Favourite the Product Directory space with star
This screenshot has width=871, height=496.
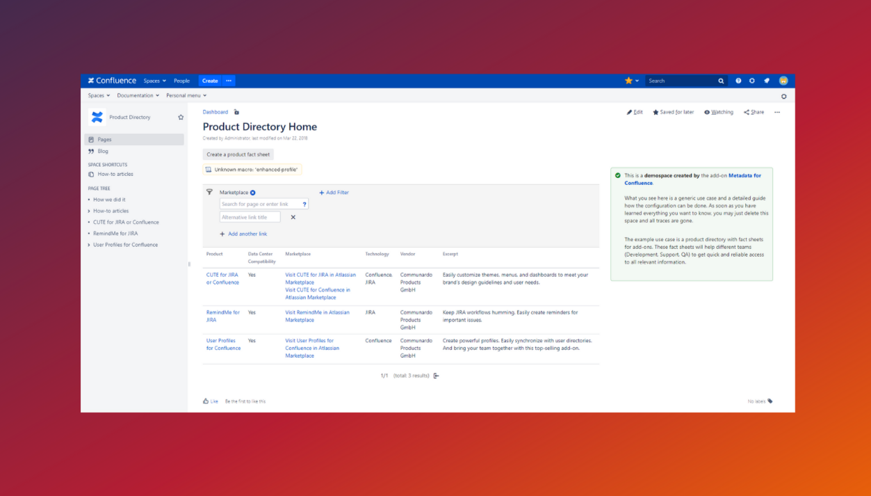[x=181, y=117]
